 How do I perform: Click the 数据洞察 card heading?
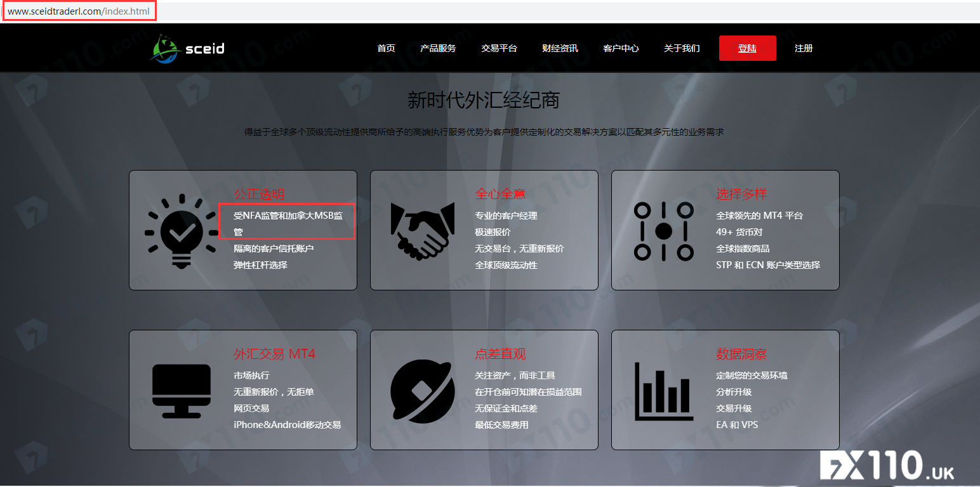coord(741,354)
